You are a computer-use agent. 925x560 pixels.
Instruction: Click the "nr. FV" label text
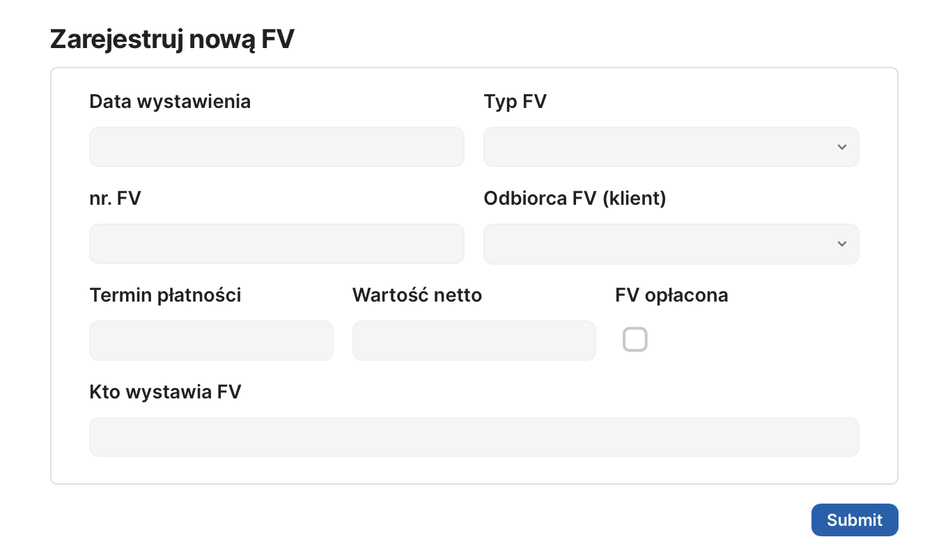(x=116, y=199)
